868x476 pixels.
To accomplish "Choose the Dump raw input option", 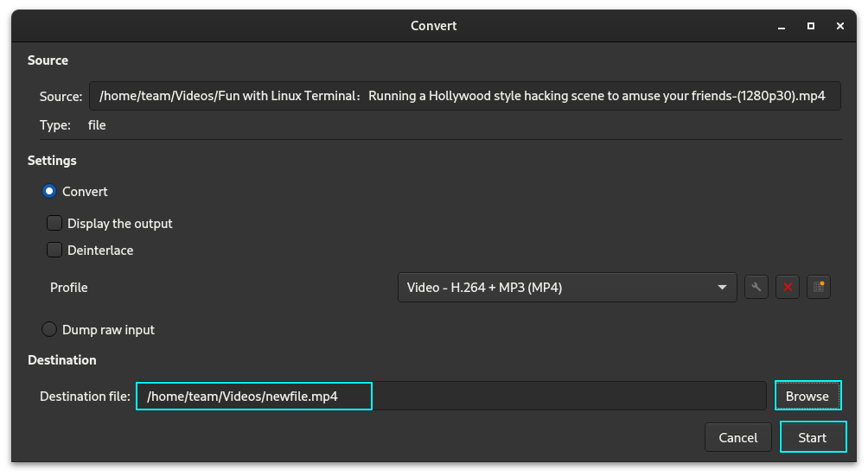I will pos(49,330).
